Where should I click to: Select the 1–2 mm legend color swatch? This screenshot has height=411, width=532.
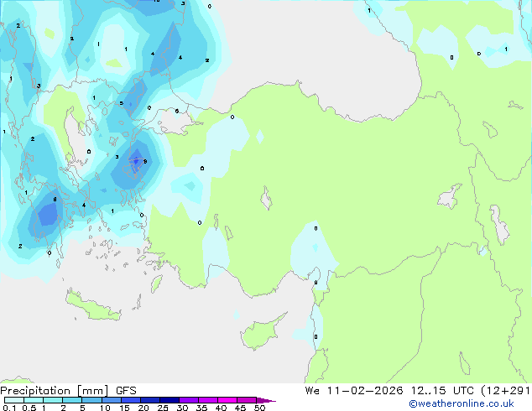53,400
